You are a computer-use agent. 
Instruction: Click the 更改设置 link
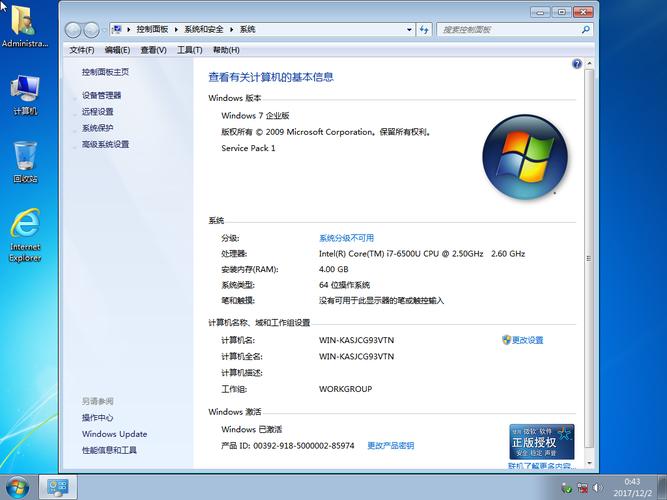[527, 340]
